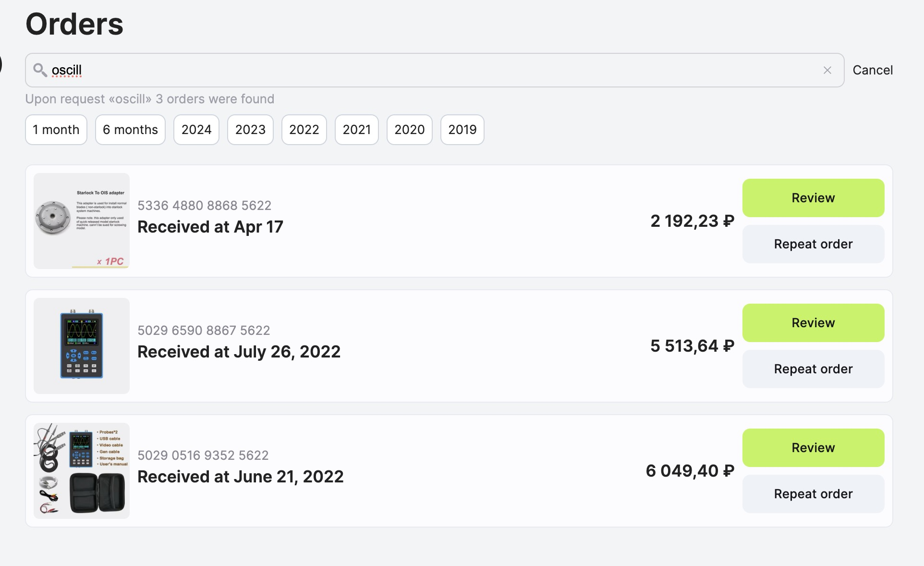924x566 pixels.
Task: Select the 2024 year filter
Action: pyautogui.click(x=196, y=130)
